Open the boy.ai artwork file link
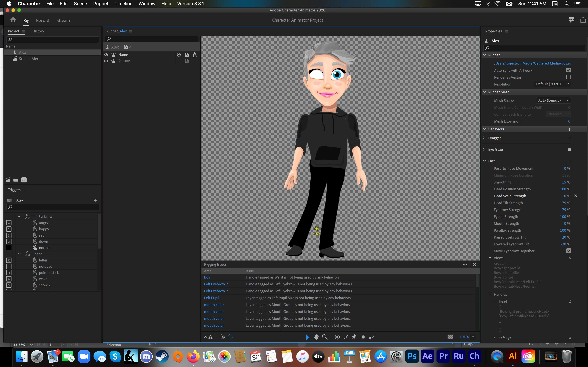This screenshot has width=588, height=367. pos(532,63)
